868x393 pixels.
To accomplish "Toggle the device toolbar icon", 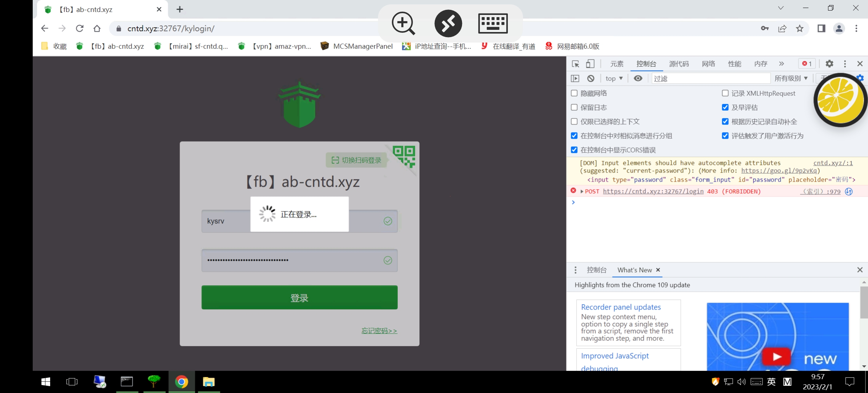I will tap(590, 64).
